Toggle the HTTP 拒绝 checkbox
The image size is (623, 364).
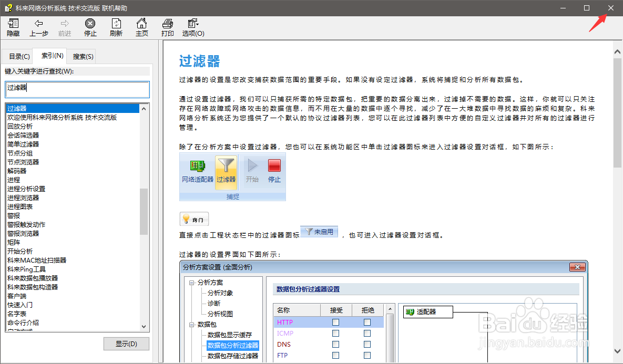point(367,323)
